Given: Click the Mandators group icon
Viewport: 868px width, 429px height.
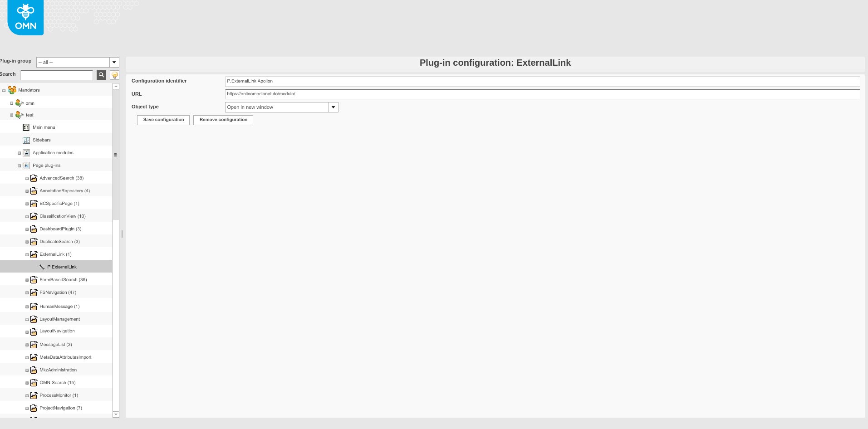Looking at the screenshot, I should (x=12, y=90).
